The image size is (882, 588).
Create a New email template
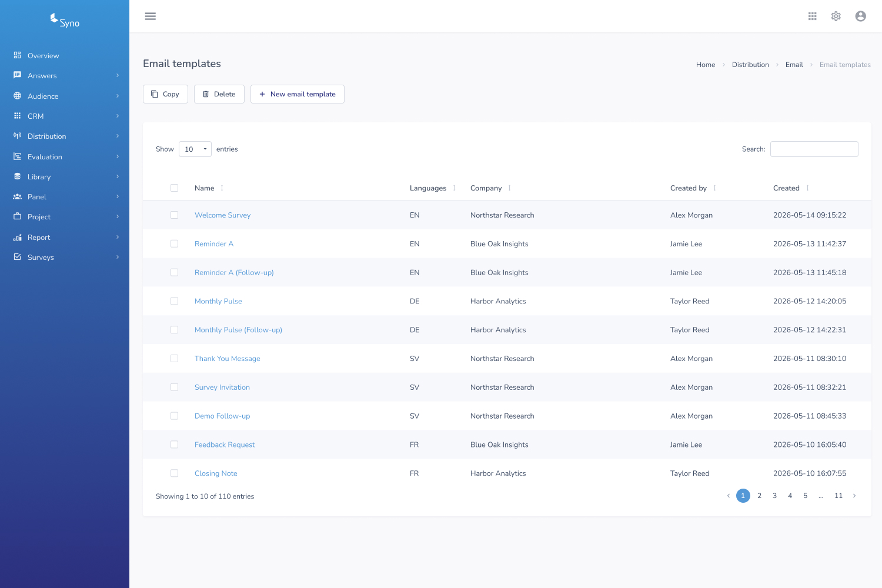(x=298, y=94)
